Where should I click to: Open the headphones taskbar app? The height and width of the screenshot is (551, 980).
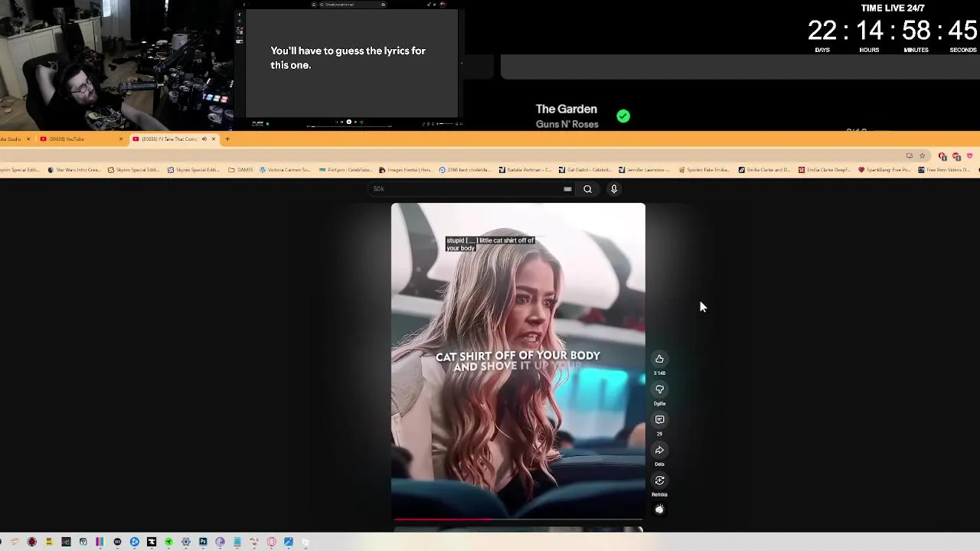tap(83, 542)
